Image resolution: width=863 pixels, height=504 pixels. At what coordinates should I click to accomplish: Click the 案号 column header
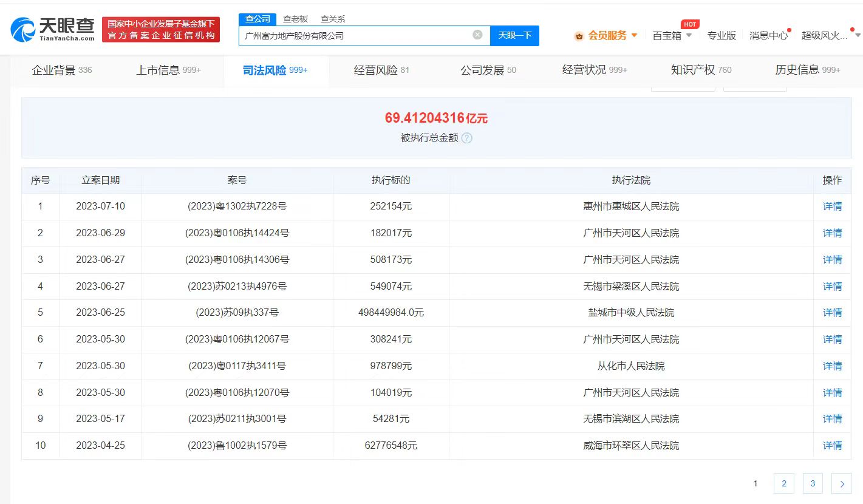click(x=237, y=180)
